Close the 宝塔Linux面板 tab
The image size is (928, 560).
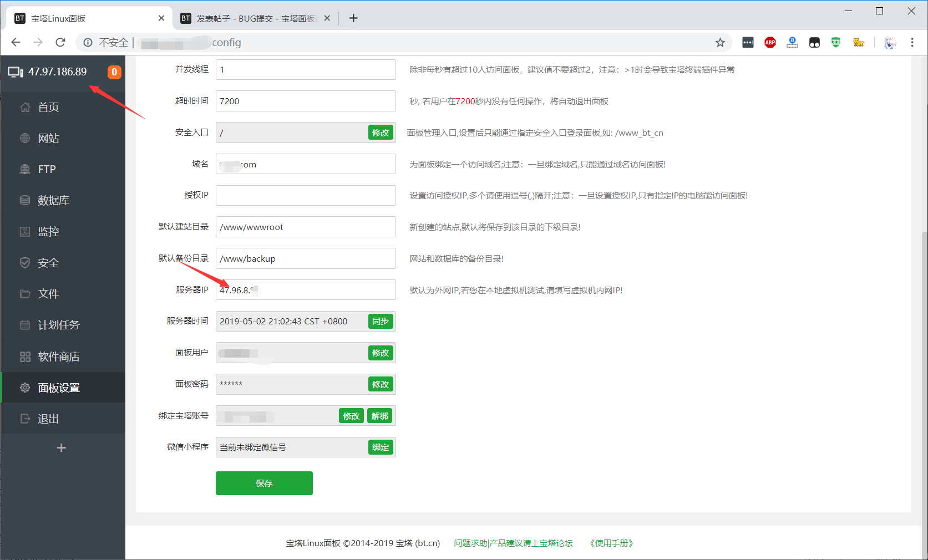[161, 18]
